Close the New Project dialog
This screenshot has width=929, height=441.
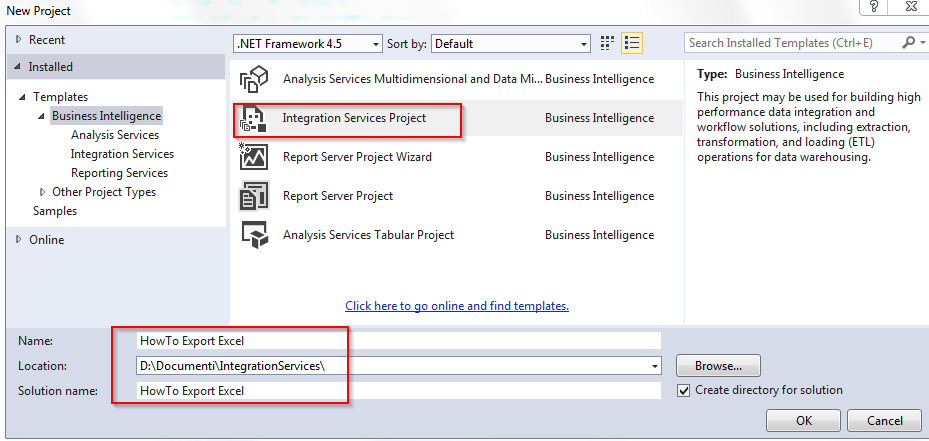[x=911, y=8]
